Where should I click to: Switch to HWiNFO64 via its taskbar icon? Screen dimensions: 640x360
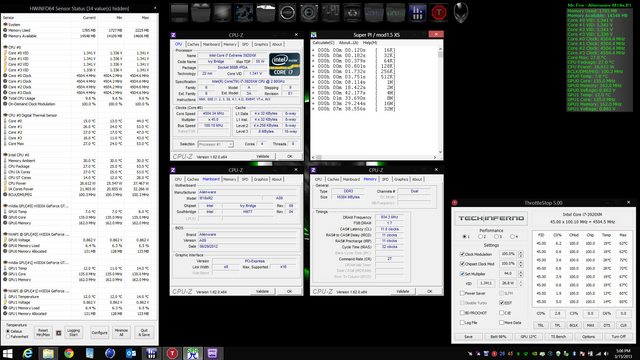point(151,353)
